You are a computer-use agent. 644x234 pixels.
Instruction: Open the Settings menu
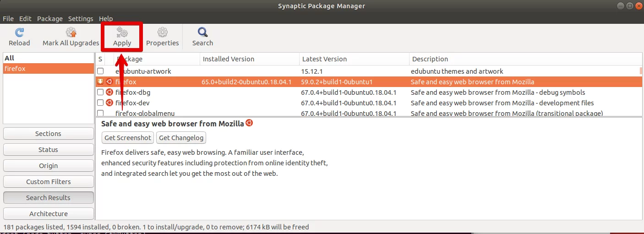(81, 19)
